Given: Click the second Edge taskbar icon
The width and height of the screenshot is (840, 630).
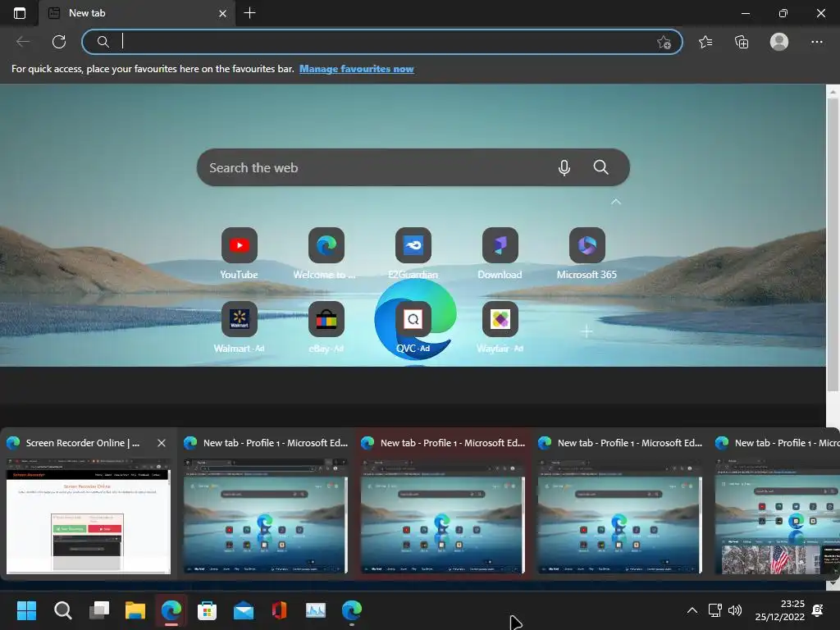Looking at the screenshot, I should (351, 610).
